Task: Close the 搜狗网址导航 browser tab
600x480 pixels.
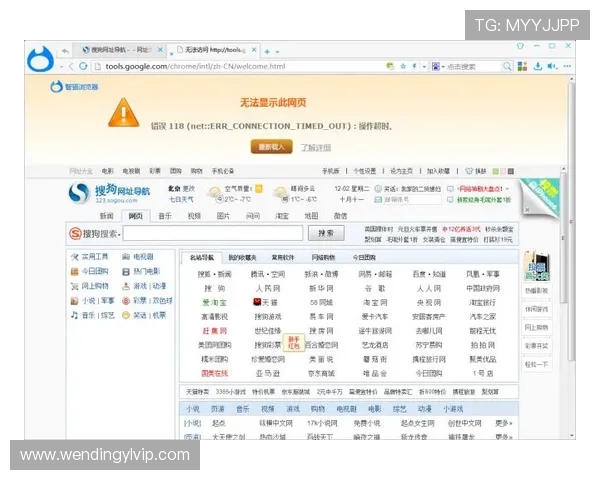Action: click(x=160, y=50)
